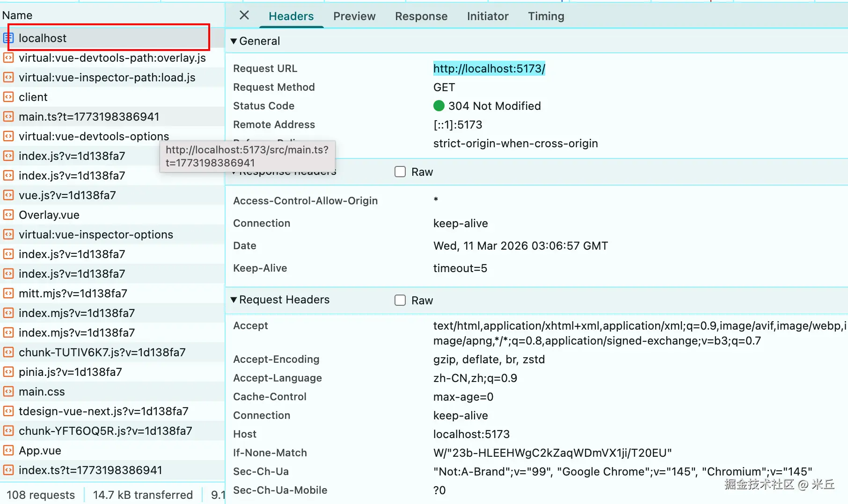Select the mitt.mjs?v=1d138fa7 request
Image resolution: width=848 pixels, height=504 pixels.
coord(112,293)
